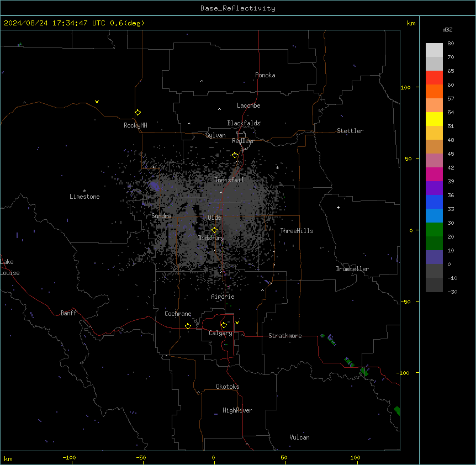Click the Innisfail city label
The image size is (476, 465).
coord(229,180)
